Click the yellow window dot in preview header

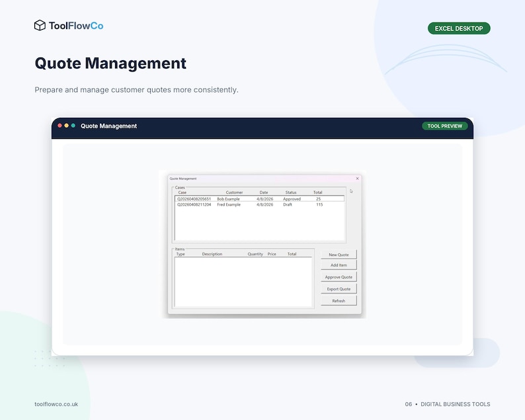(x=66, y=126)
